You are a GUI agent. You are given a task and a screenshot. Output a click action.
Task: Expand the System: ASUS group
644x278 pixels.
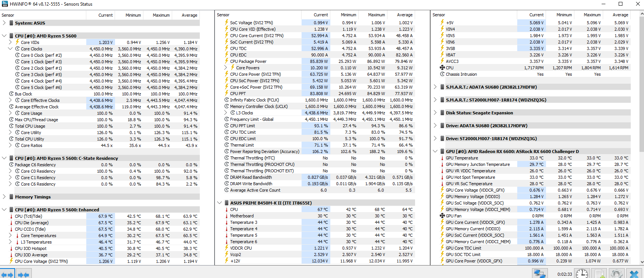tap(4, 23)
